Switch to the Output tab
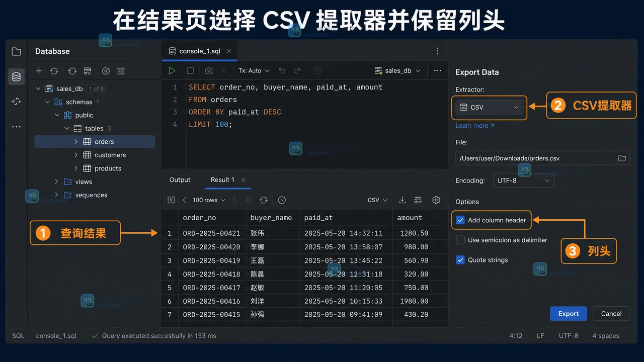The image size is (644, 362). pyautogui.click(x=180, y=180)
